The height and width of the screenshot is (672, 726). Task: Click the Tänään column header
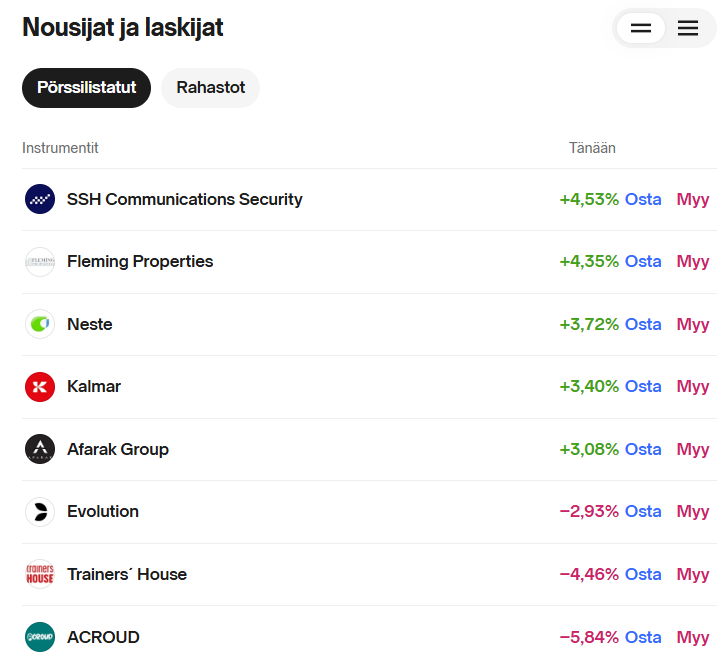592,148
